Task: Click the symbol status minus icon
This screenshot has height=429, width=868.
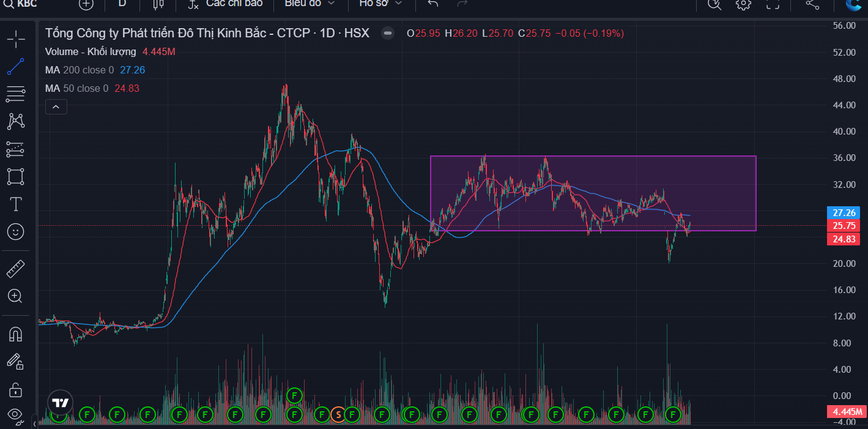Action: tap(388, 33)
